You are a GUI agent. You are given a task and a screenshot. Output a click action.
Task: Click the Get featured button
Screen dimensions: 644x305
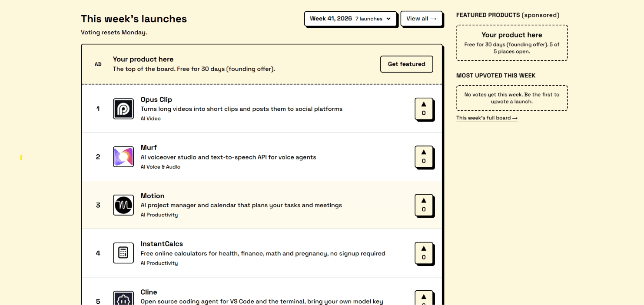point(406,64)
